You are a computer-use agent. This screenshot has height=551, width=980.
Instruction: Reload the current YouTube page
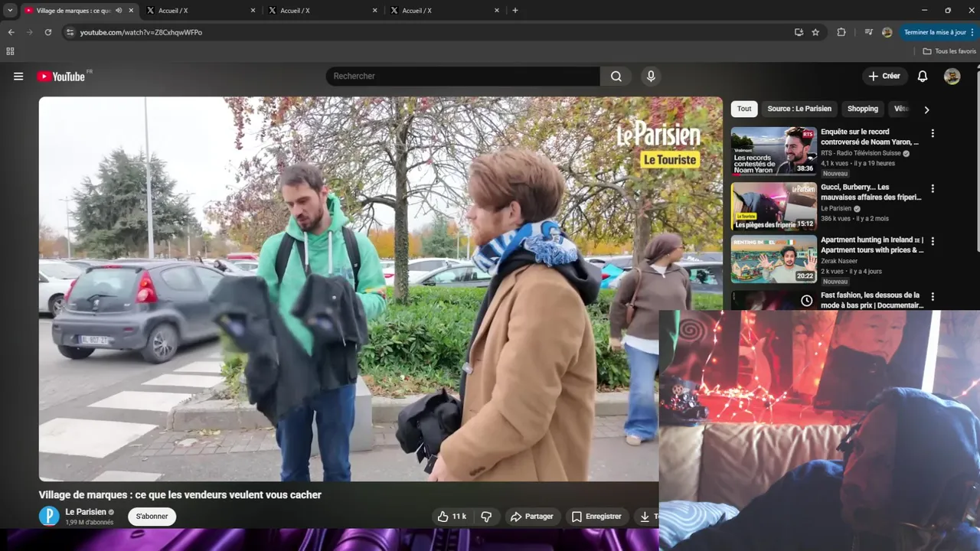coord(48,32)
